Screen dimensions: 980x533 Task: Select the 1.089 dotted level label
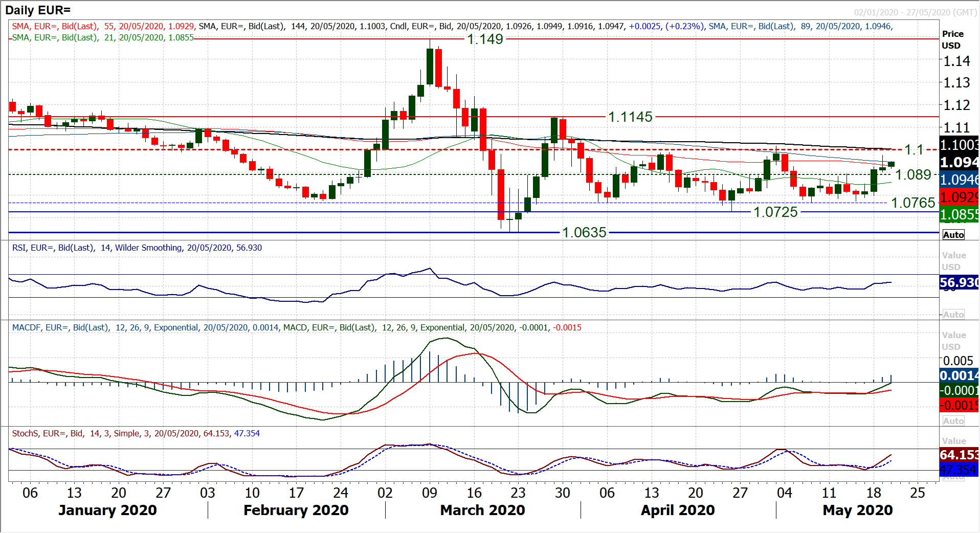[x=913, y=174]
